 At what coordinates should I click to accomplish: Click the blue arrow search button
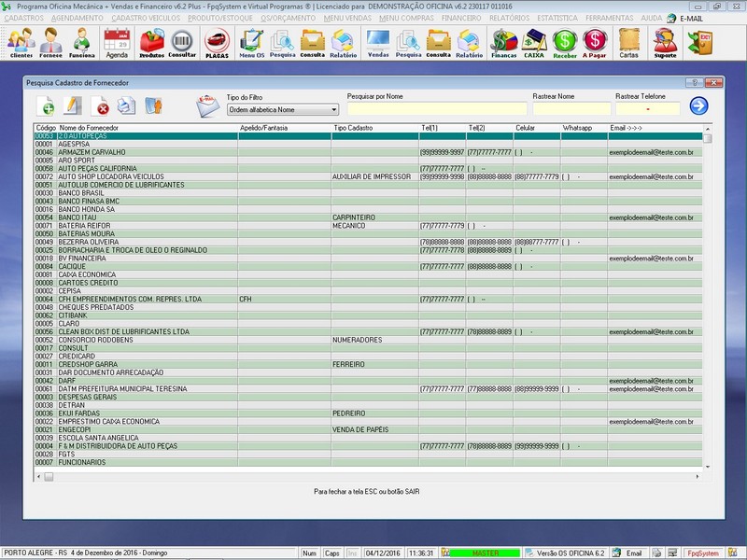point(698,105)
